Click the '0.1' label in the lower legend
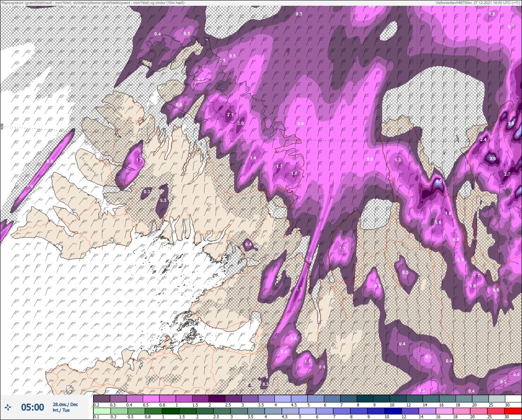522x420 pixels. 96,417
